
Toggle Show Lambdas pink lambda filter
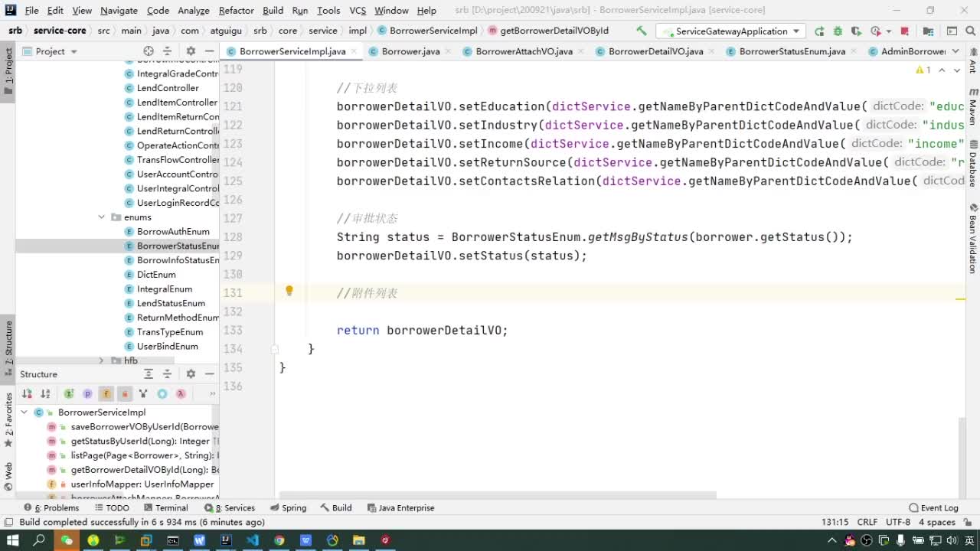[181, 394]
